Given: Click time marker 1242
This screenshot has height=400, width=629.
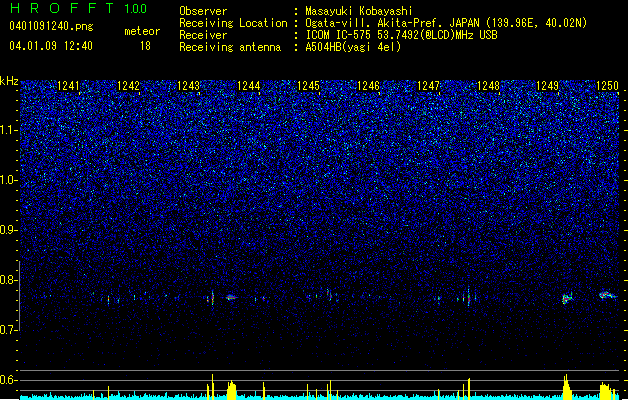Looking at the screenshot, I should pyautogui.click(x=128, y=86).
